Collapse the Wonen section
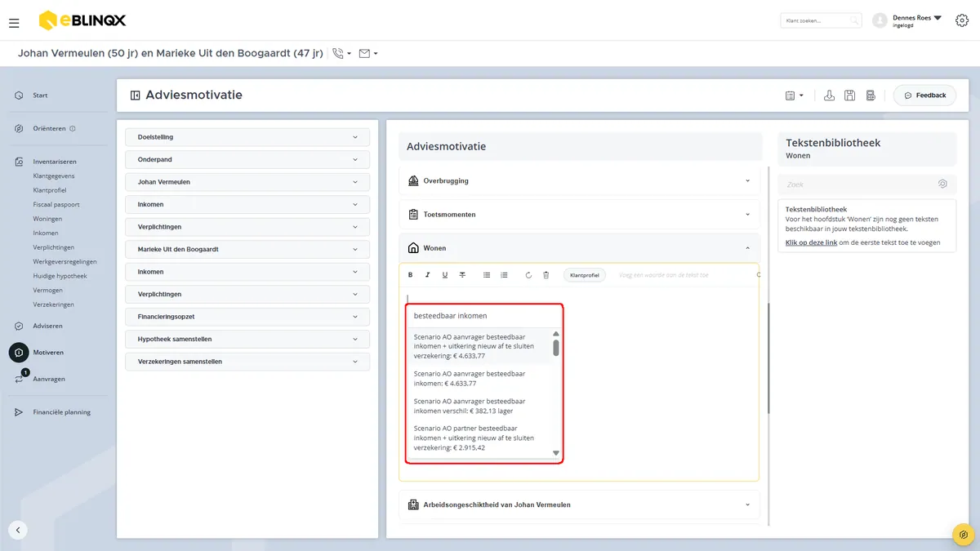The height and width of the screenshot is (551, 980). [x=579, y=247]
